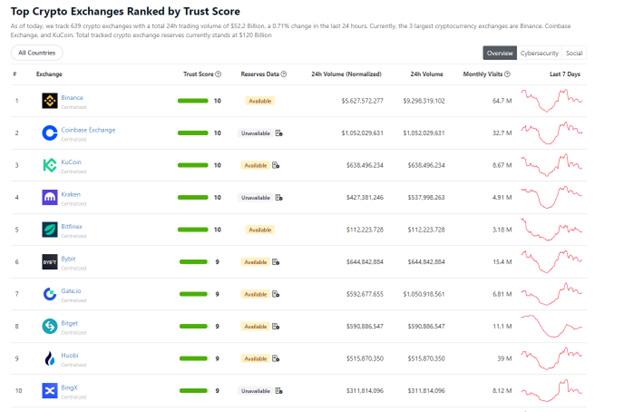Open the Binance exchange link

72,98
